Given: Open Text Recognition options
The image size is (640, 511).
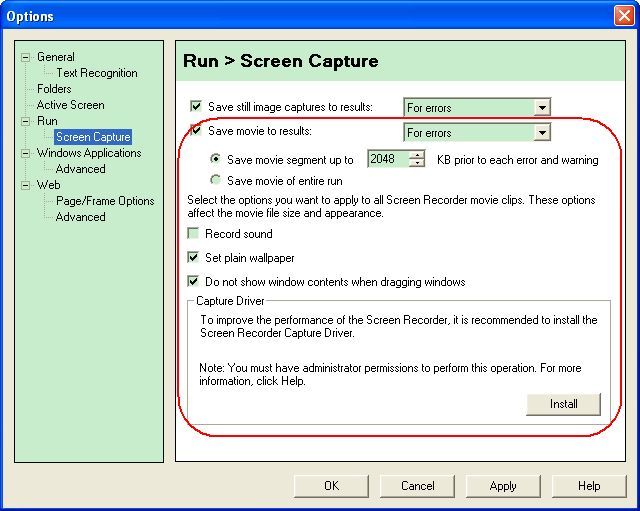Looking at the screenshot, I should [x=97, y=73].
